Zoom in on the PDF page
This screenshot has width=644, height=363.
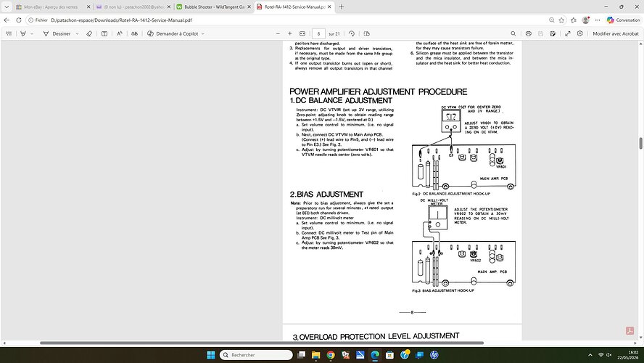point(289,33)
